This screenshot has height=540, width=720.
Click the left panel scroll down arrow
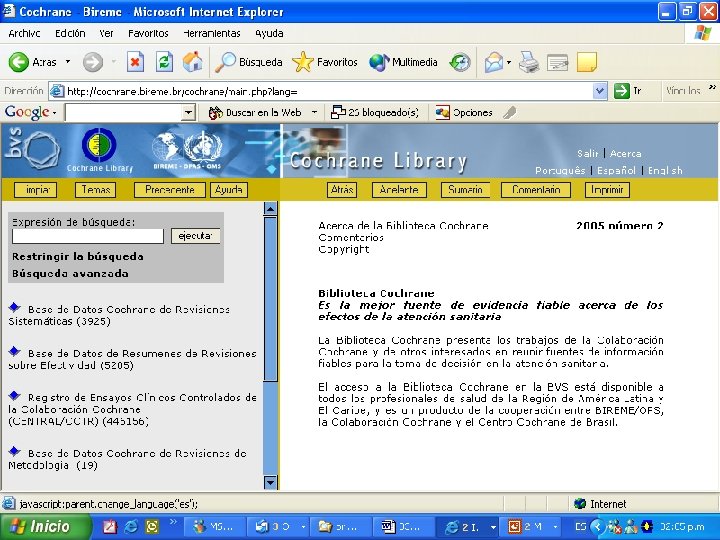[x=270, y=482]
